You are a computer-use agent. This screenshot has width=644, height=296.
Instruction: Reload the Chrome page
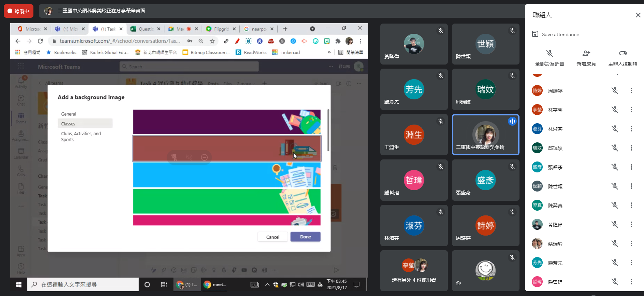(40, 41)
